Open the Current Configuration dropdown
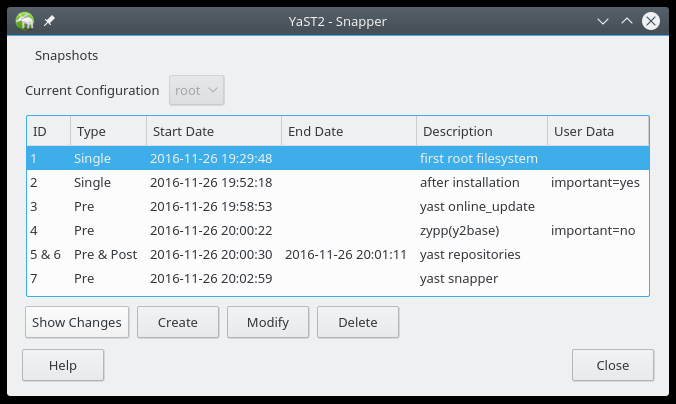The image size is (676, 404). 197,90
